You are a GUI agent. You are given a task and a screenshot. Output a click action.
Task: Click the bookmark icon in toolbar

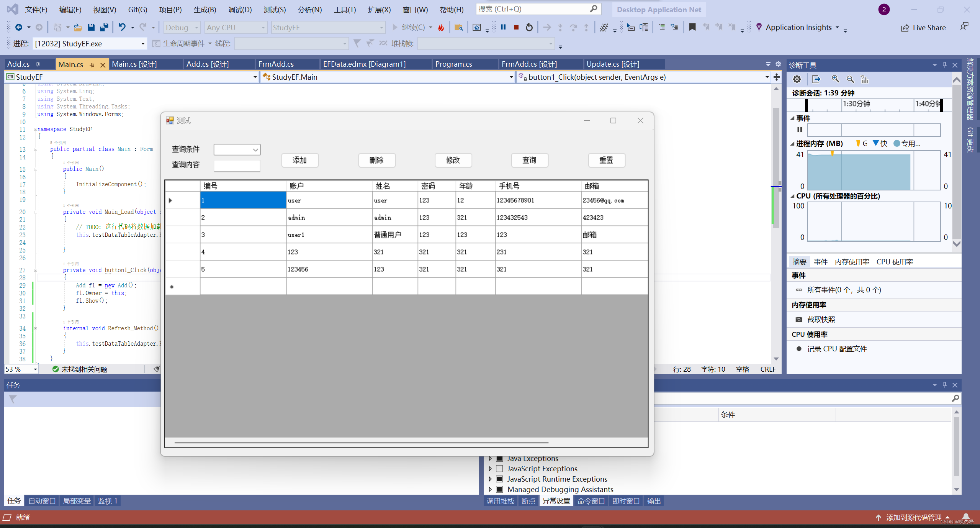click(692, 27)
